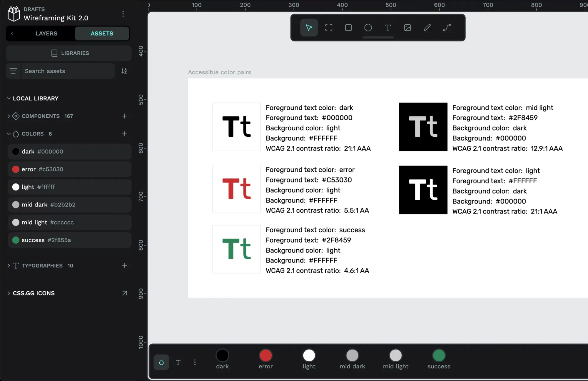Image resolution: width=588 pixels, height=381 pixels.
Task: Switch to the LAYERS tab
Action: click(x=46, y=33)
